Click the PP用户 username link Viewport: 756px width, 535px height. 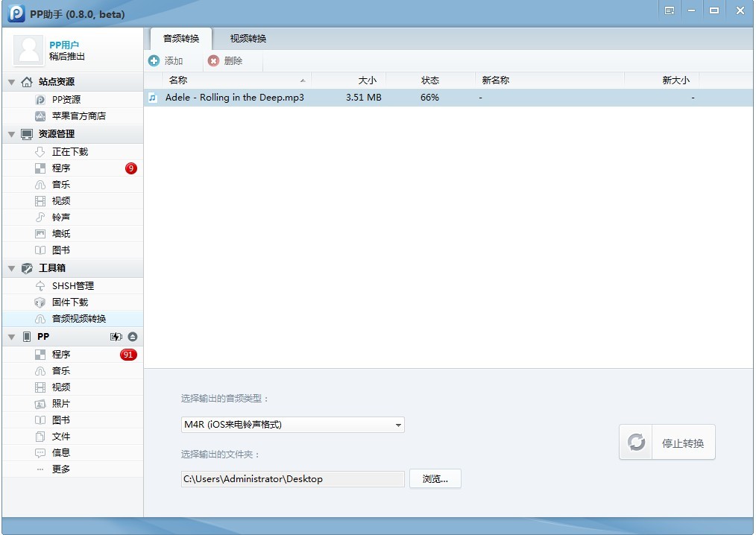pyautogui.click(x=64, y=45)
